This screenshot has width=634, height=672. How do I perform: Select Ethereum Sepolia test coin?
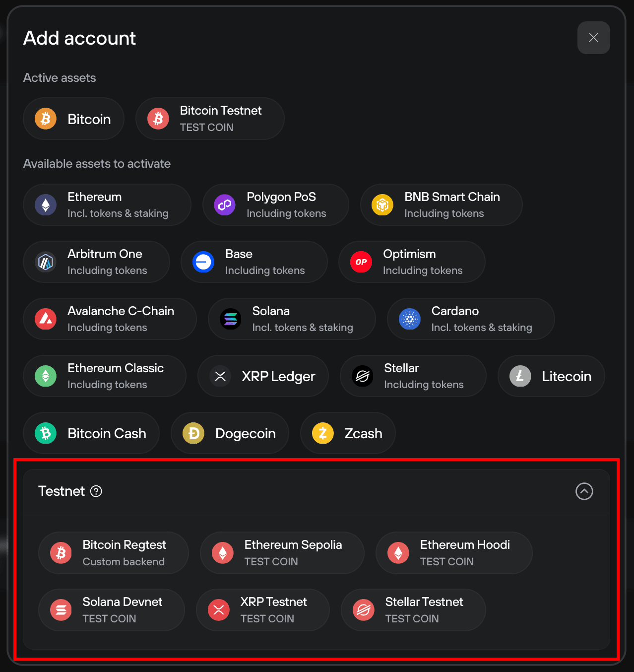(x=281, y=552)
